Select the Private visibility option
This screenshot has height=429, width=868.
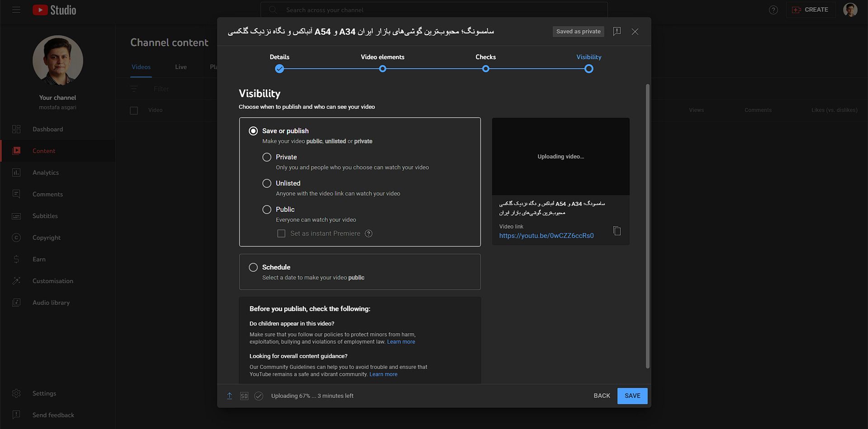(267, 157)
